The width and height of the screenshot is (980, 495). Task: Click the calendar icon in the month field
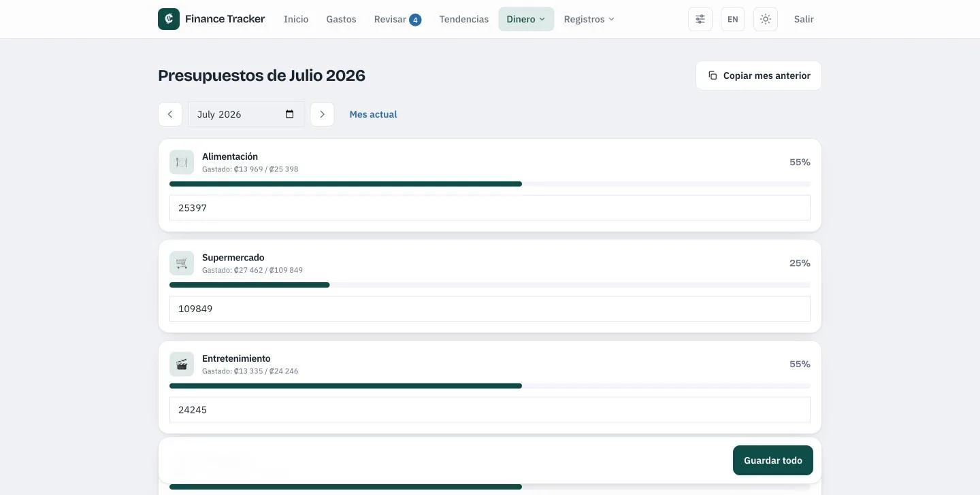pos(289,114)
